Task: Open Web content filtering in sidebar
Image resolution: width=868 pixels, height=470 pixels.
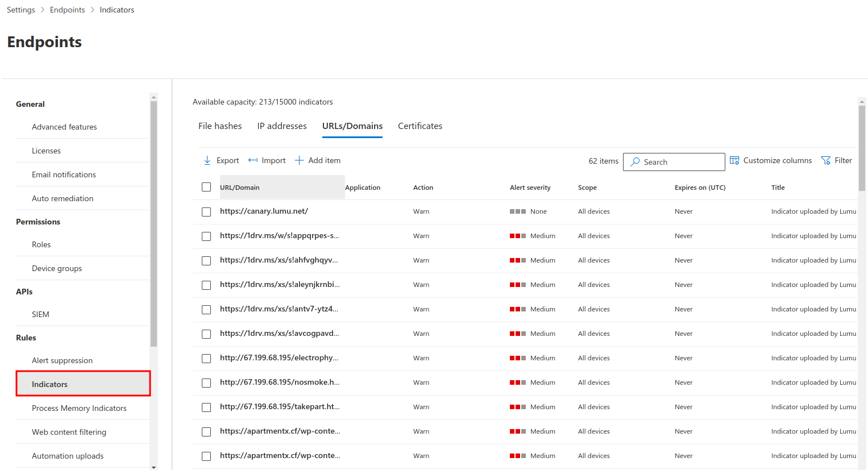Action: (69, 432)
